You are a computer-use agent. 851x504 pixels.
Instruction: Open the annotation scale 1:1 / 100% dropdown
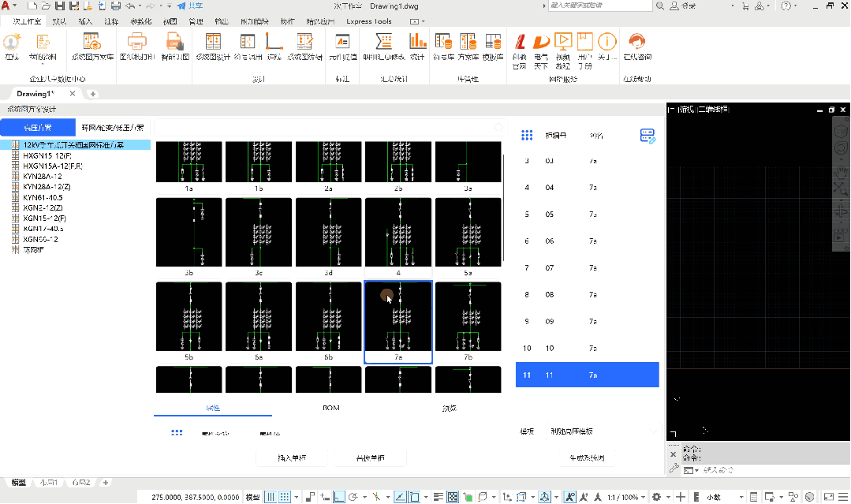point(625,497)
